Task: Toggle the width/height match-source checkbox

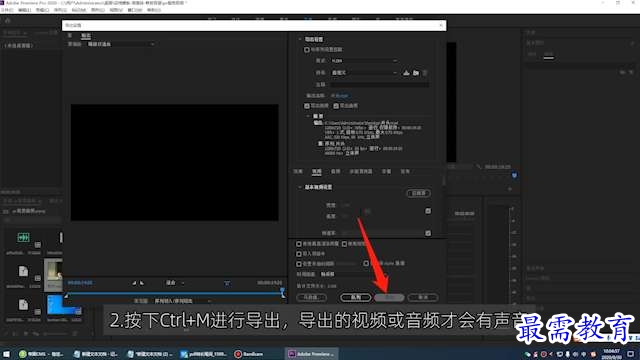Action: (x=428, y=211)
